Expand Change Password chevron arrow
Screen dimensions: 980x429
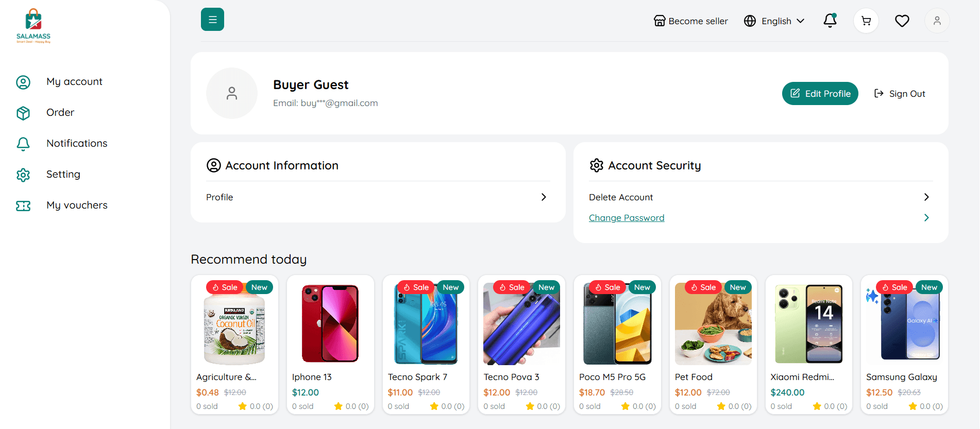[926, 218]
